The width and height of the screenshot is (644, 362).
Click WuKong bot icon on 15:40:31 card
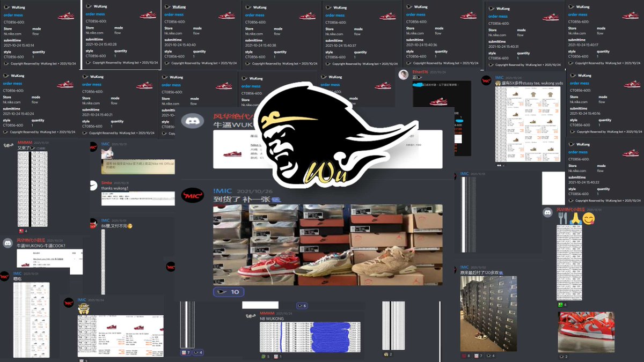click(491, 9)
